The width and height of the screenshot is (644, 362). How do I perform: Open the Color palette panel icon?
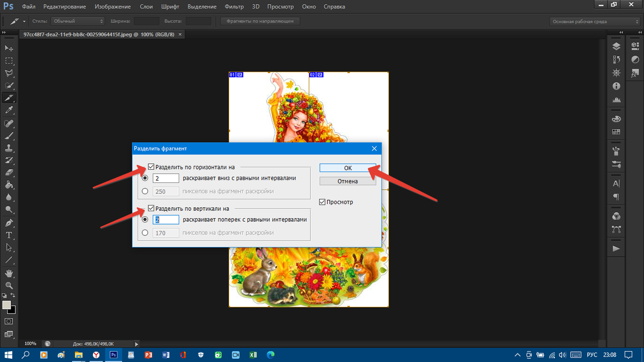coord(616,119)
